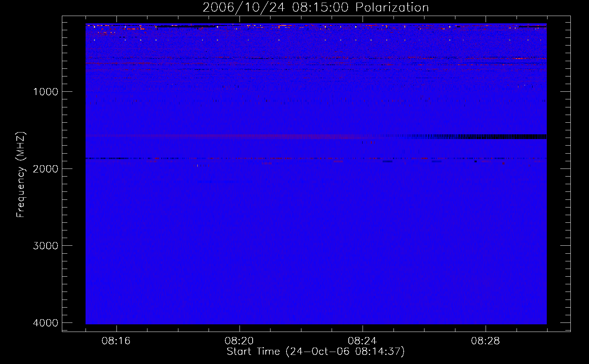Click the 08:28 time tick label
Viewport: 589px width, 364px height.
click(x=485, y=341)
